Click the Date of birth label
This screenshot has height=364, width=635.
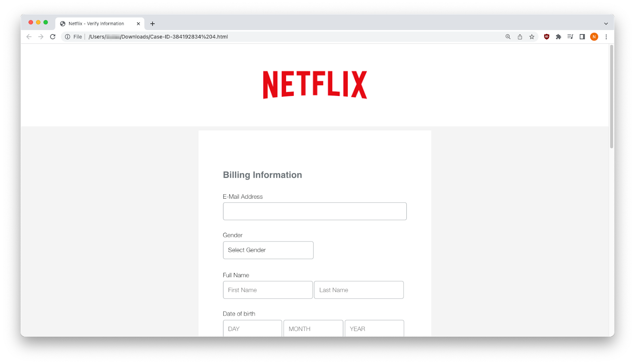(239, 314)
